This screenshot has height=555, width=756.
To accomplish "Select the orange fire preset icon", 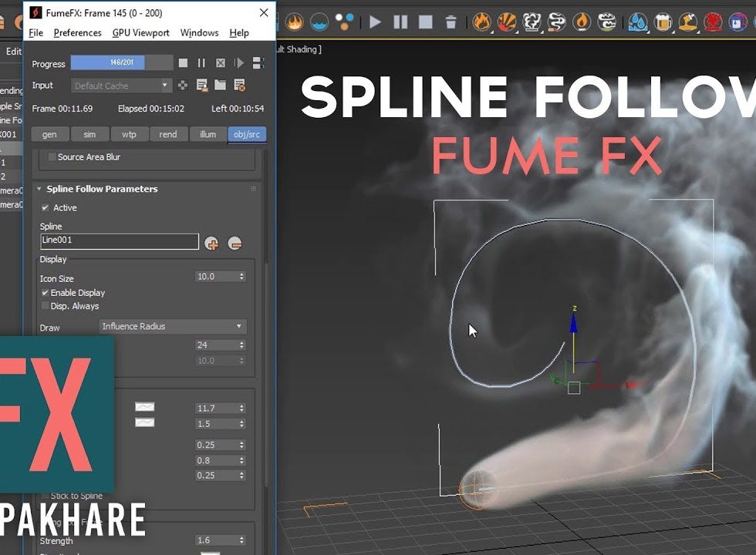I will 481,22.
